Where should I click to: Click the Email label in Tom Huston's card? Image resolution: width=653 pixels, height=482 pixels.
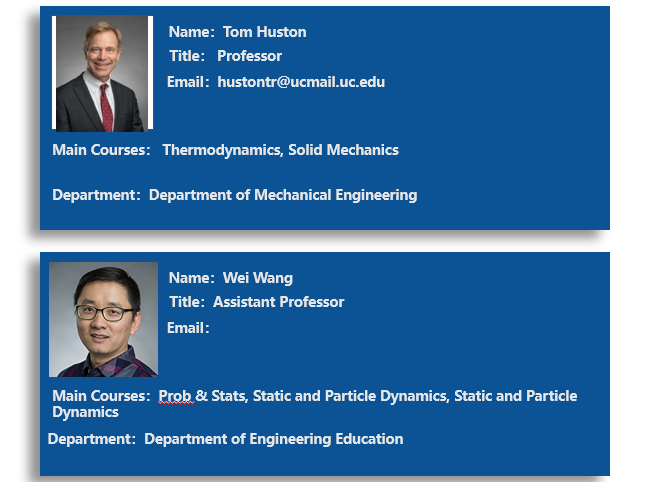188,82
